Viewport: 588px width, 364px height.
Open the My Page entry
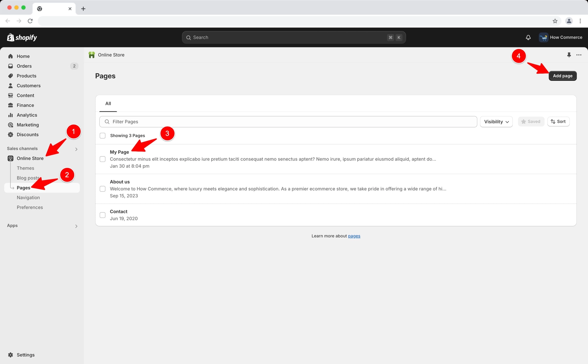(119, 152)
